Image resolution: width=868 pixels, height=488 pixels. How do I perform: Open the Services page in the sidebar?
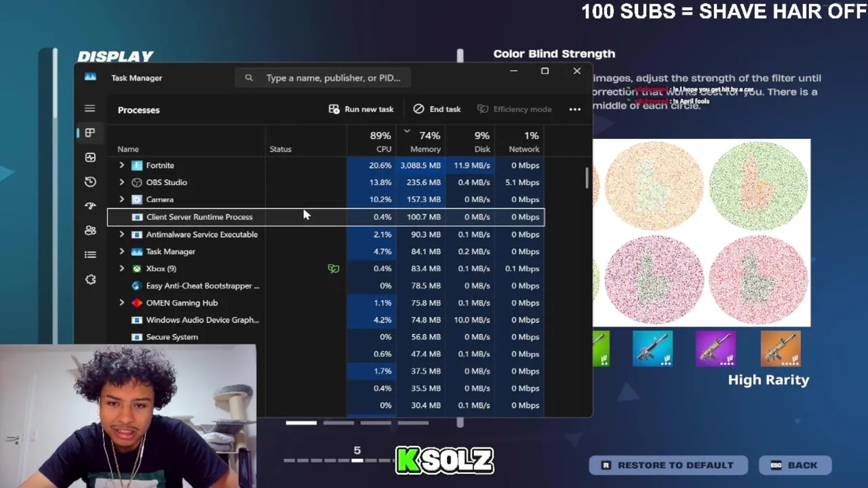click(x=90, y=279)
